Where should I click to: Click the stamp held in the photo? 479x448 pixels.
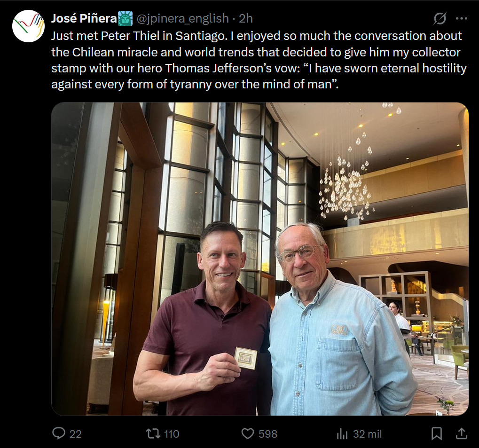245,358
